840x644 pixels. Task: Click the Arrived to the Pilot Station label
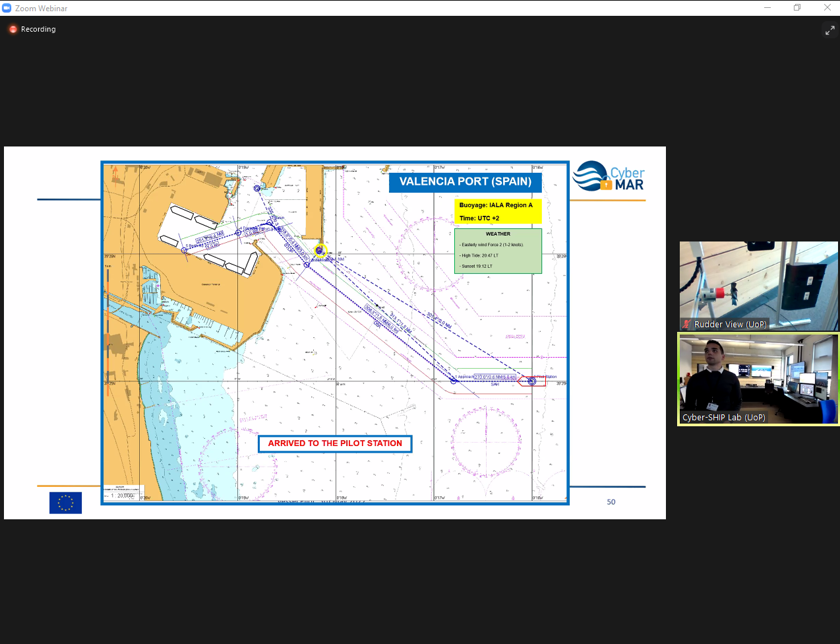335,443
